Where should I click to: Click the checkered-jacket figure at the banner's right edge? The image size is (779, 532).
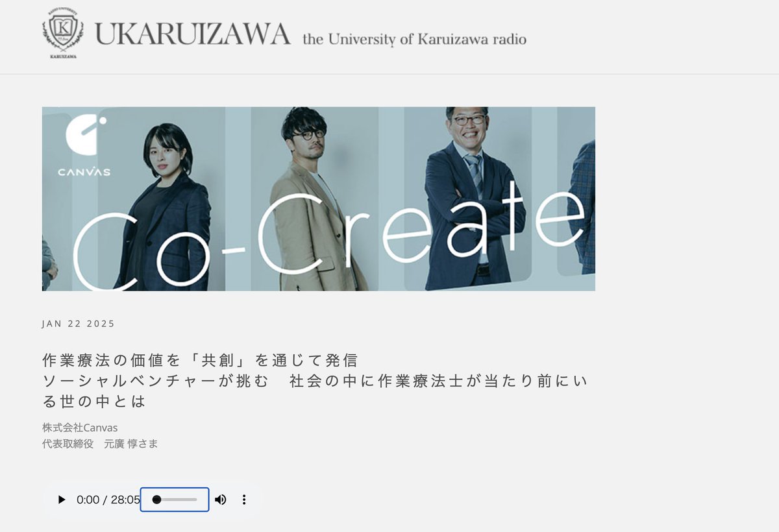pyautogui.click(x=582, y=208)
